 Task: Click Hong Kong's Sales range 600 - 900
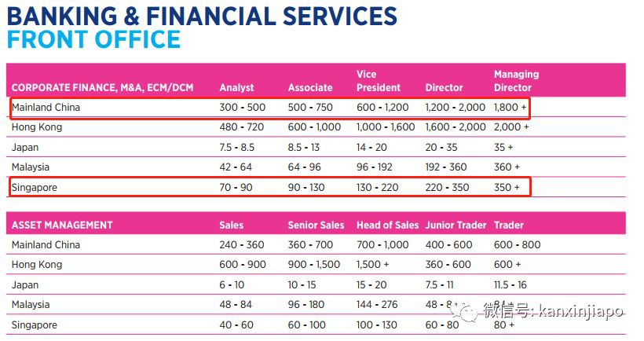[x=243, y=265]
